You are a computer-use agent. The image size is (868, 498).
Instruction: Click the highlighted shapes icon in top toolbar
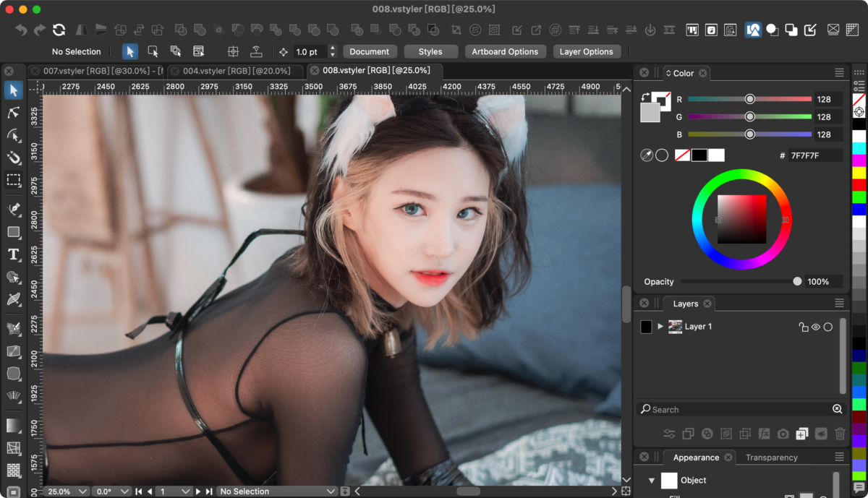pos(753,30)
